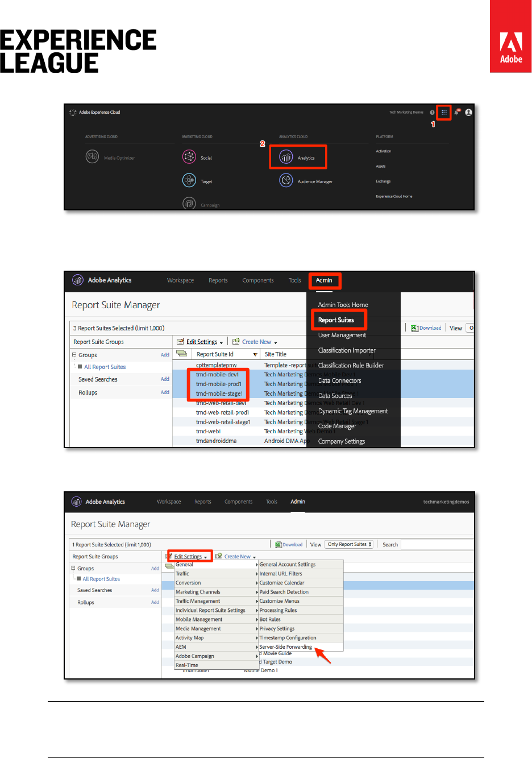
Task: Click the Campaign icon under Marketing Cloud
Action: pyautogui.click(x=189, y=203)
